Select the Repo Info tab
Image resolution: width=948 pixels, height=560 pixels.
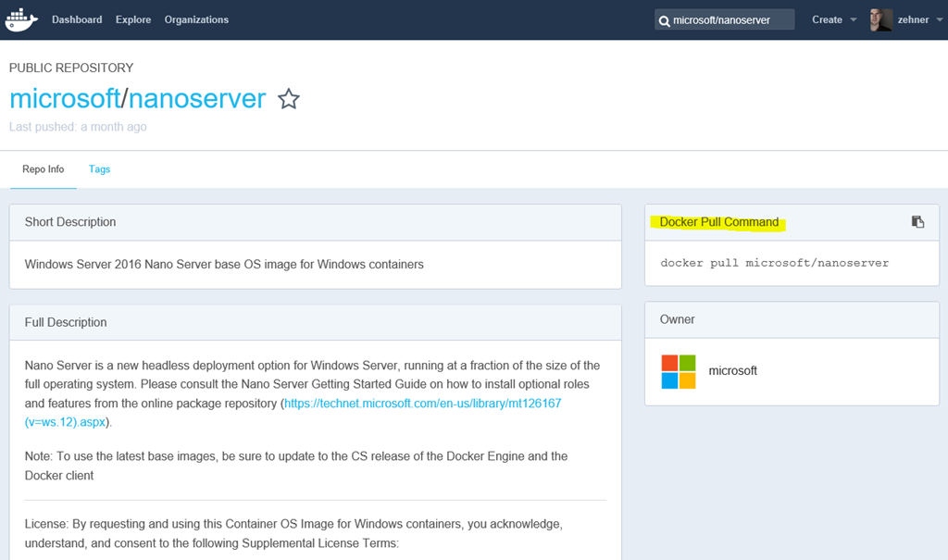[x=44, y=169]
